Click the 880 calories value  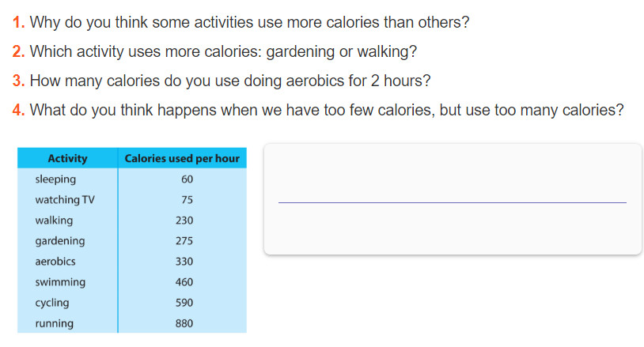[184, 323]
